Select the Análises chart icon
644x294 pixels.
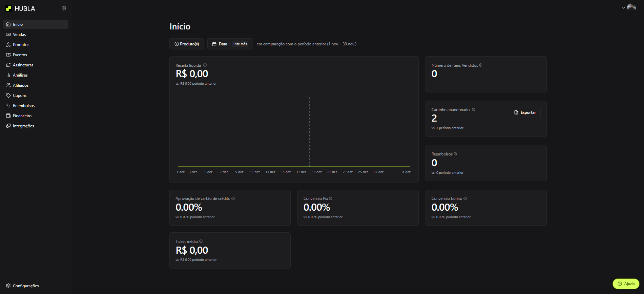[x=8, y=75]
